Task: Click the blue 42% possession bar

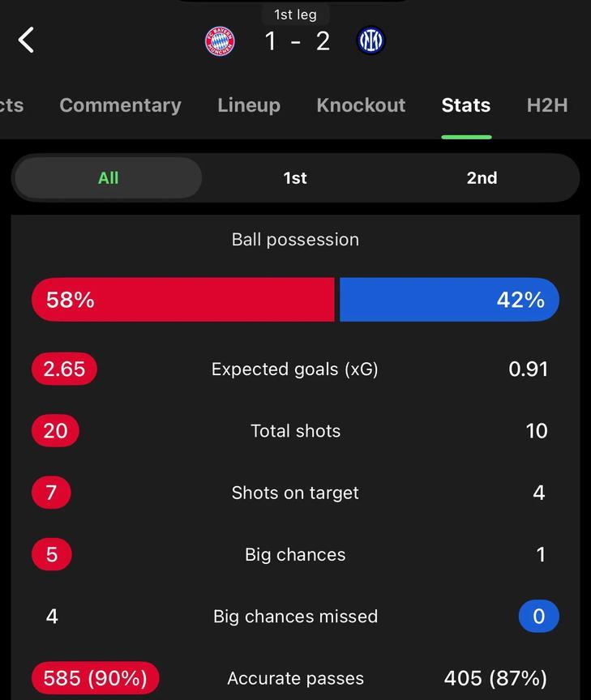Action: pyautogui.click(x=449, y=300)
